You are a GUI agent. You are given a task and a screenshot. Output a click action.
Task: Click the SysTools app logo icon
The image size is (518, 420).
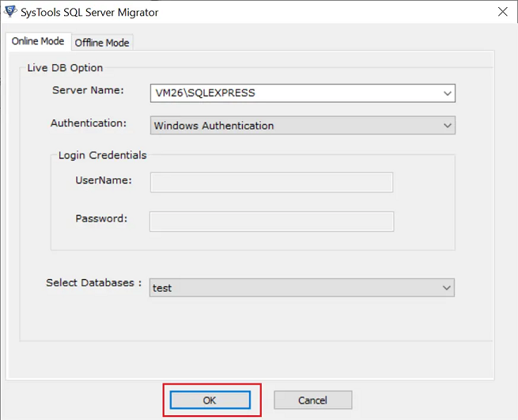tap(10, 12)
